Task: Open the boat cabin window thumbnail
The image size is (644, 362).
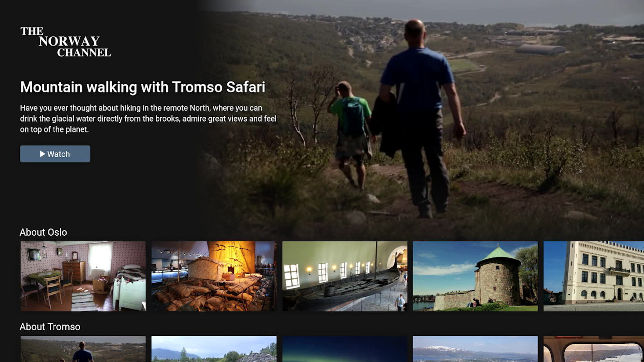Action: (x=594, y=349)
